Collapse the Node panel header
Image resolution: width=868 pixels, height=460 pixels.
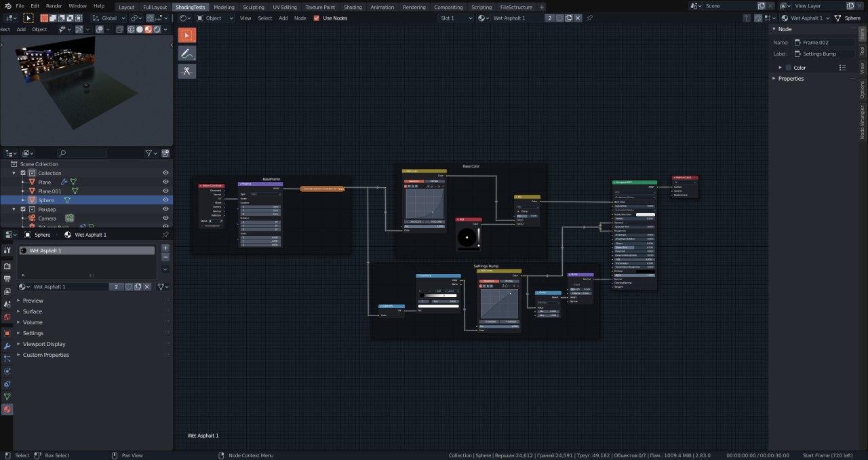point(785,29)
